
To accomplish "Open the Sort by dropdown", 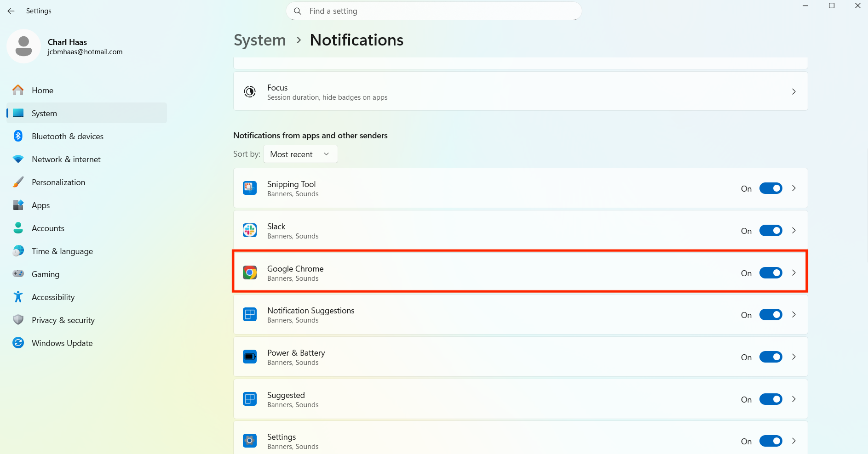I will 300,154.
